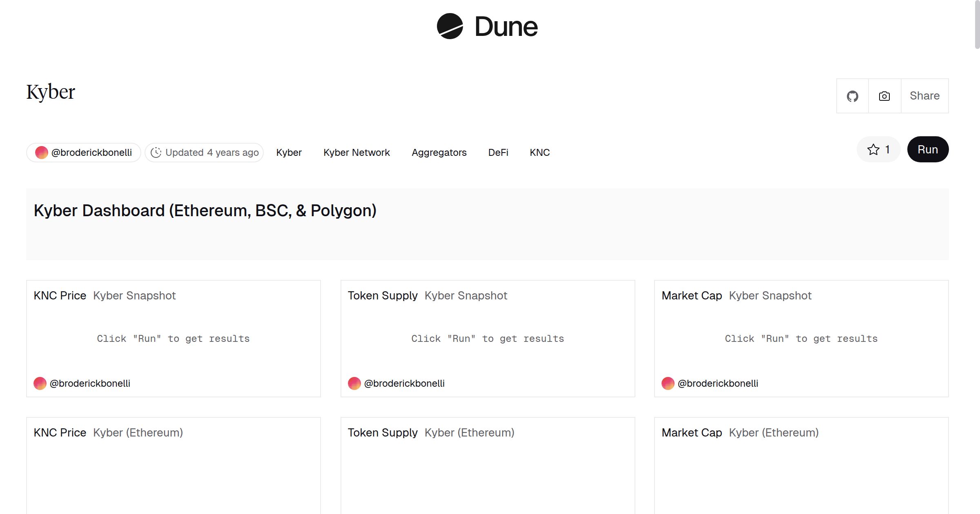This screenshot has width=980, height=514.
Task: Open the Share button
Action: [x=924, y=96]
